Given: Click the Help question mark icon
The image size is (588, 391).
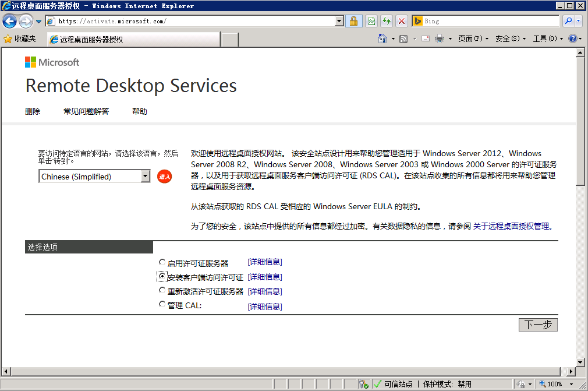Looking at the screenshot, I should [x=573, y=38].
